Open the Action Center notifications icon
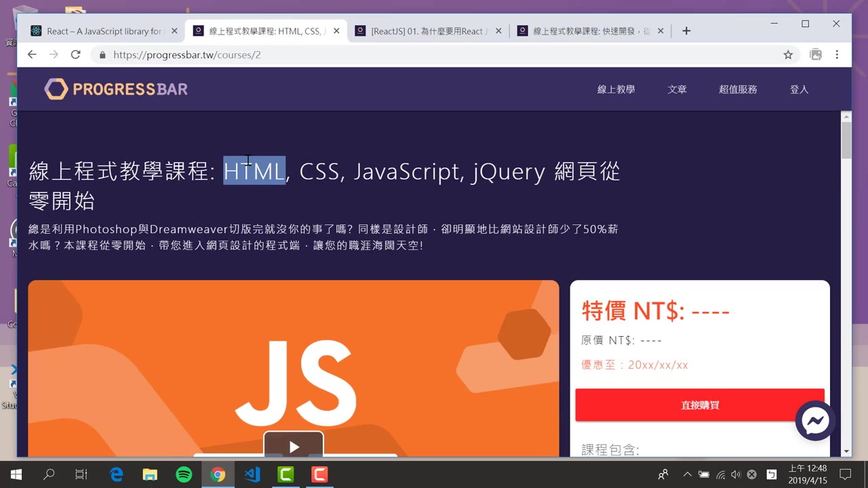This screenshot has height=488, width=868. click(x=846, y=474)
